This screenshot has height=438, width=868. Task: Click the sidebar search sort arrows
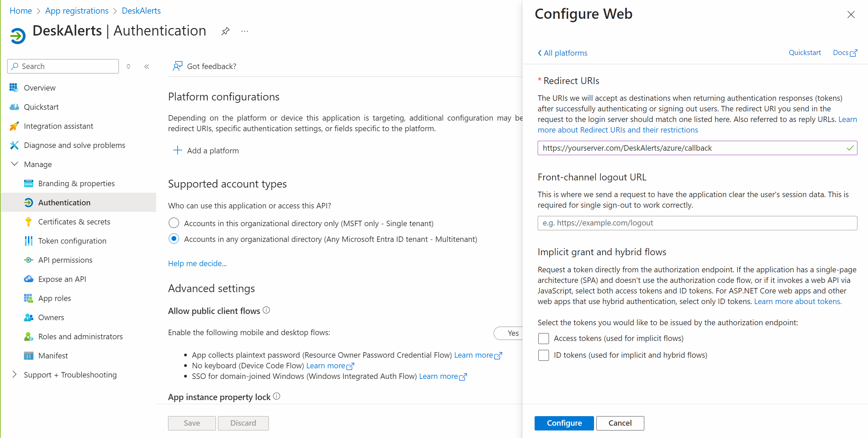(128, 66)
